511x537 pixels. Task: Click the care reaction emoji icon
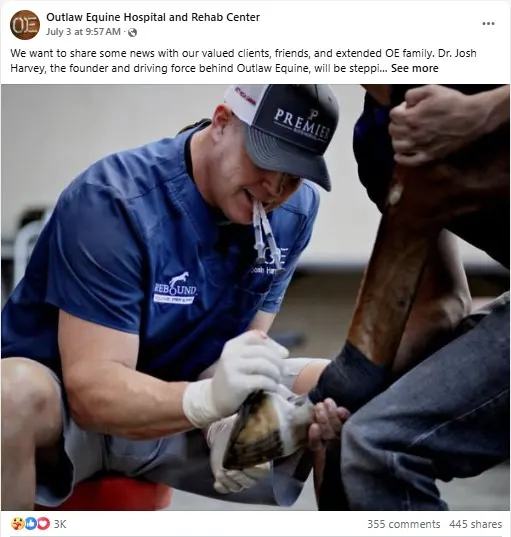click(17, 523)
